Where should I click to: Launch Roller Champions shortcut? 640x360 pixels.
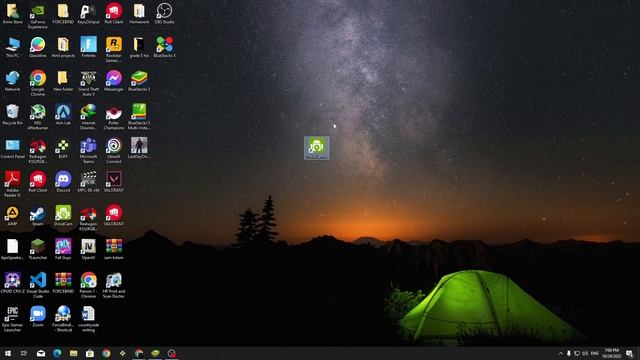(x=113, y=117)
